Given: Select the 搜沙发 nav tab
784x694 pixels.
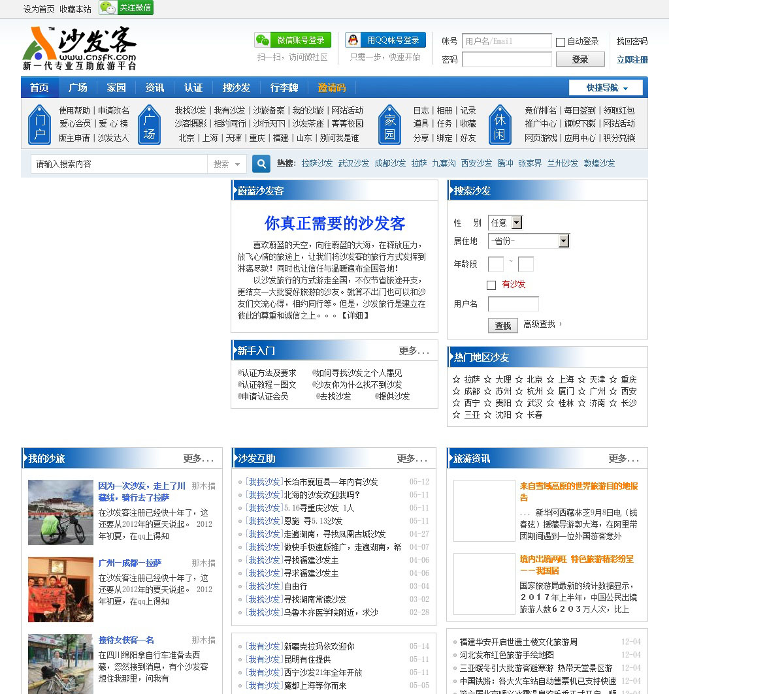Looking at the screenshot, I should click(237, 87).
